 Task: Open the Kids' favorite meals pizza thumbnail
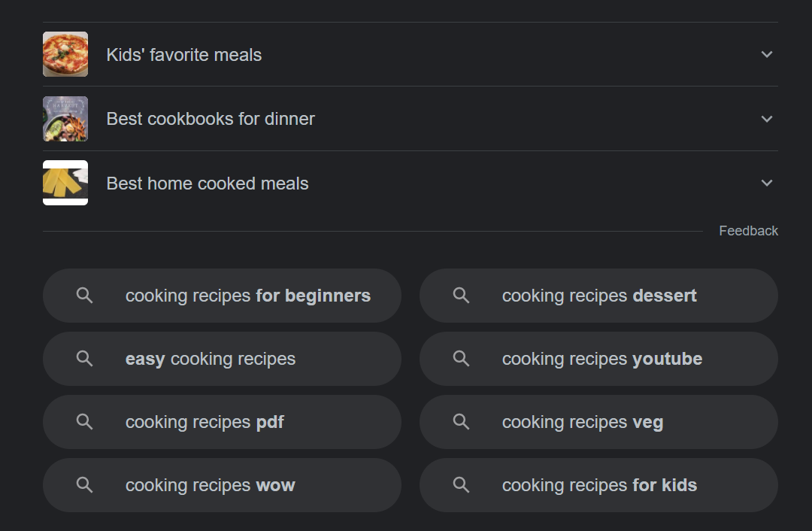point(65,54)
